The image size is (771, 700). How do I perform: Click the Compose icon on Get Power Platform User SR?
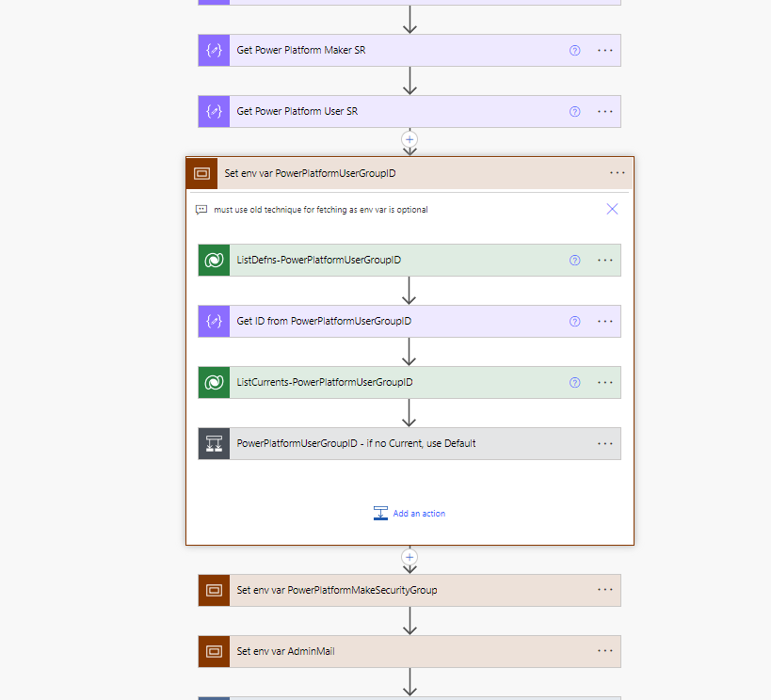coord(214,111)
